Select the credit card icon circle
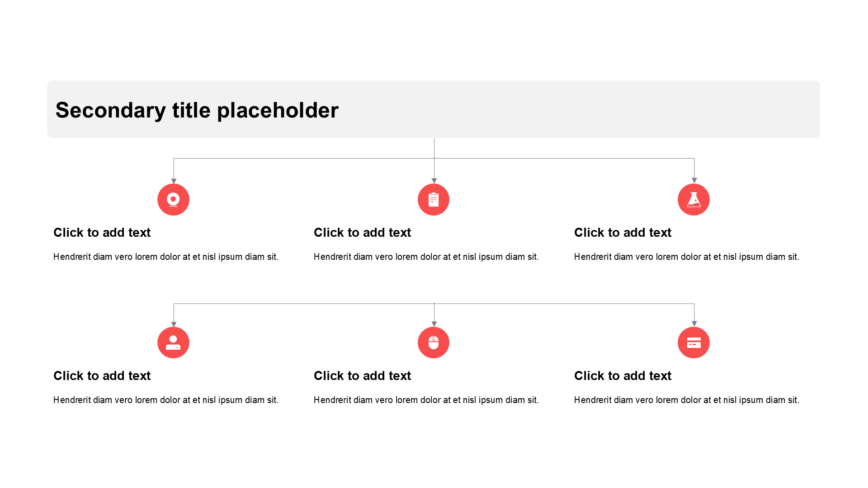The height and width of the screenshot is (488, 868). (x=693, y=343)
